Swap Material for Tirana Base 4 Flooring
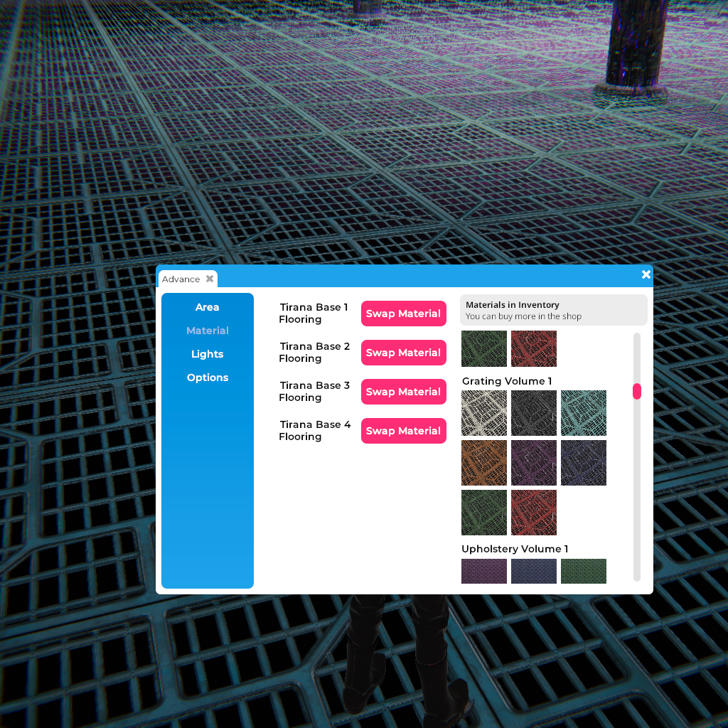 click(x=403, y=431)
